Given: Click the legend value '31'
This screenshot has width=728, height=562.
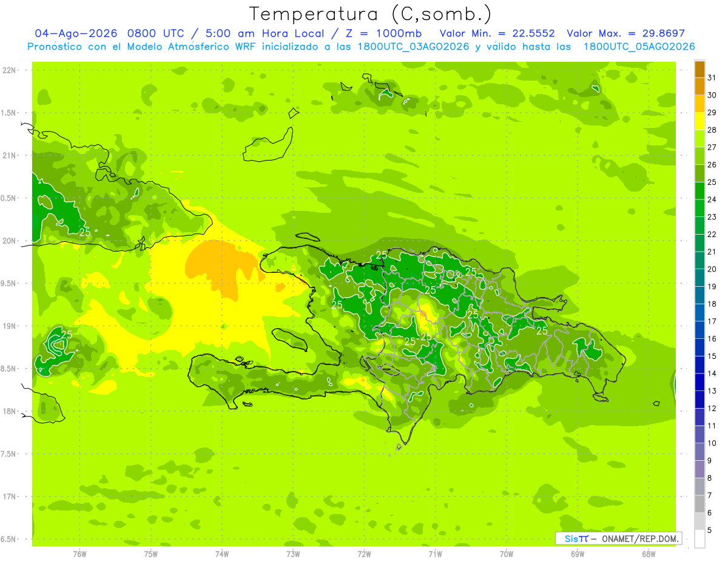Looking at the screenshot, I should (712, 78).
